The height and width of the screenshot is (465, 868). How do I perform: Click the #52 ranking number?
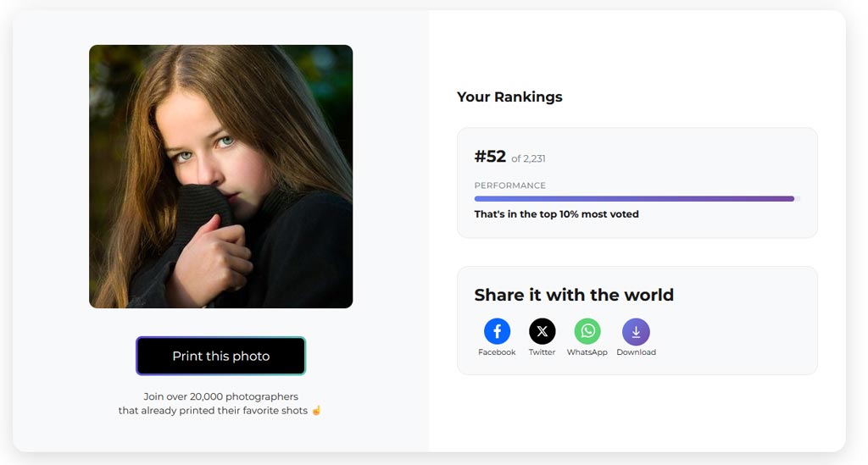[x=490, y=157]
